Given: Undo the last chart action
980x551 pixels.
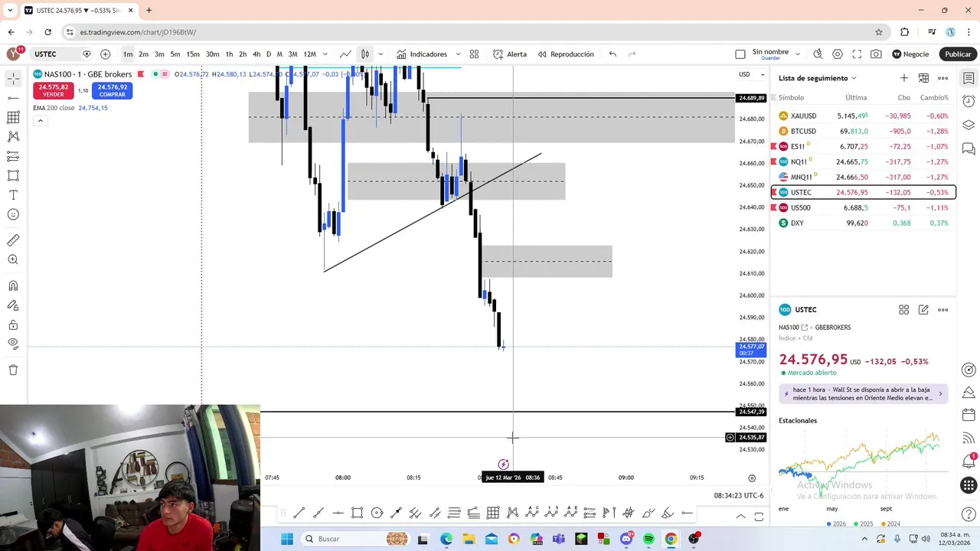Looking at the screenshot, I should point(612,54).
